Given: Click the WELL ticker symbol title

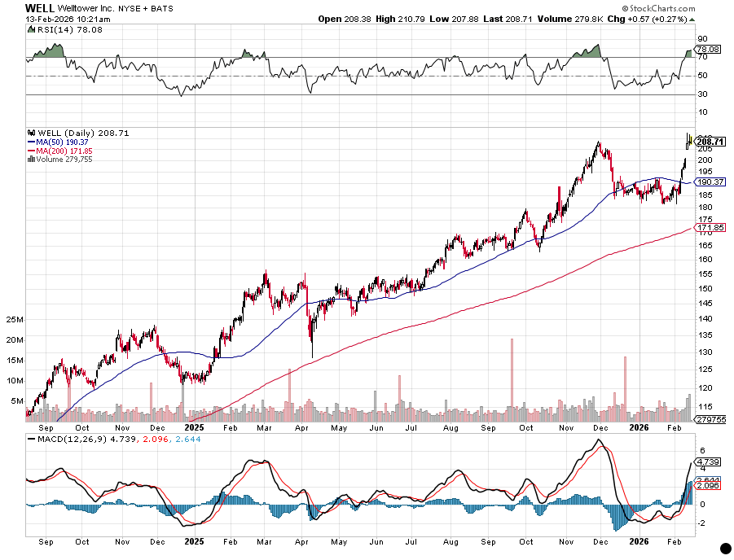Looking at the screenshot, I should (x=40, y=7).
